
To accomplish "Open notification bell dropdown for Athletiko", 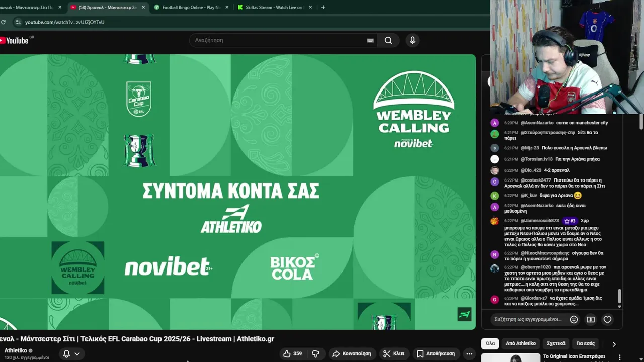I will pos(71,354).
